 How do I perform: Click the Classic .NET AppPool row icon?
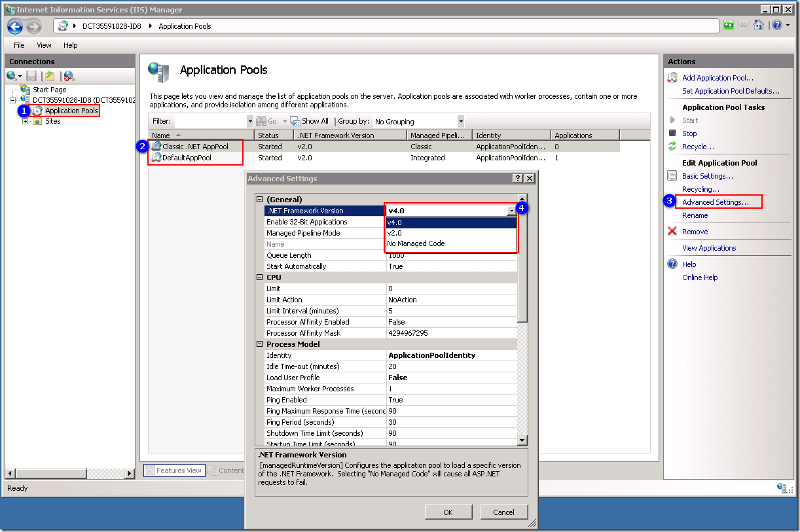(x=156, y=147)
